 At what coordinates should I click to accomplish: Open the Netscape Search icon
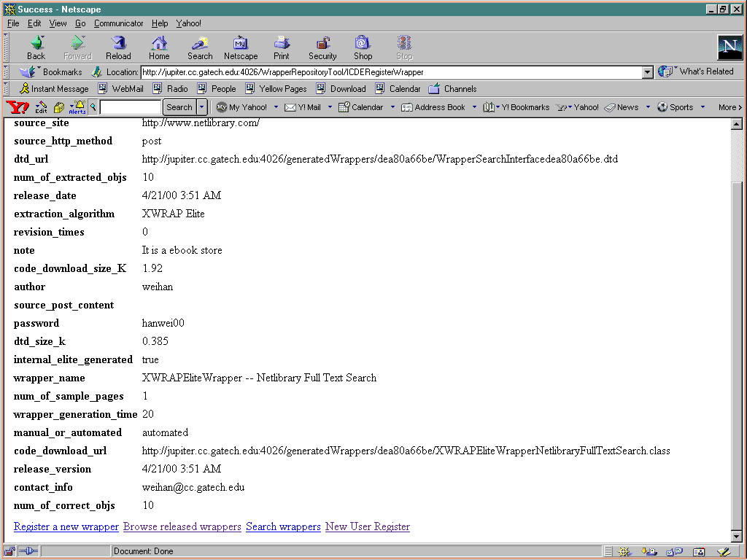tap(200, 47)
